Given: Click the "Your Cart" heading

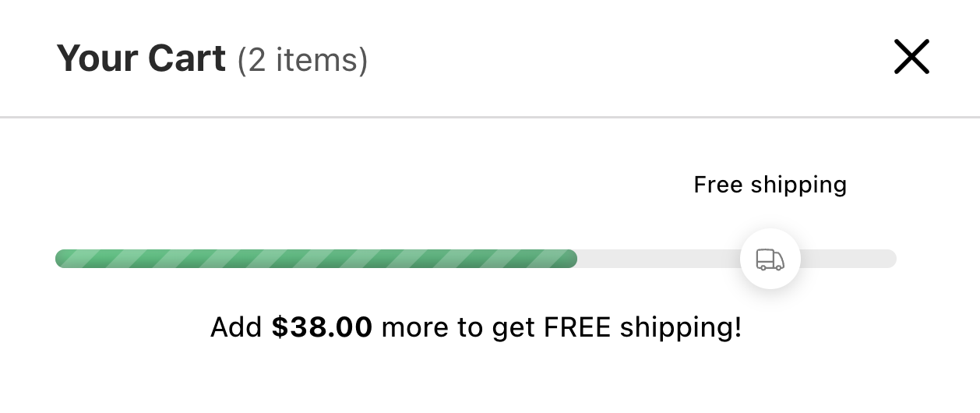Looking at the screenshot, I should click(141, 58).
